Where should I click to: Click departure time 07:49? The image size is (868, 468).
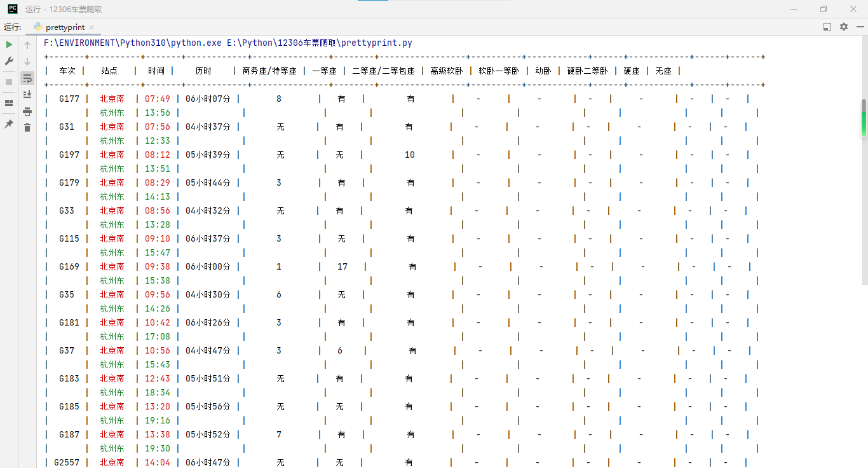(158, 99)
